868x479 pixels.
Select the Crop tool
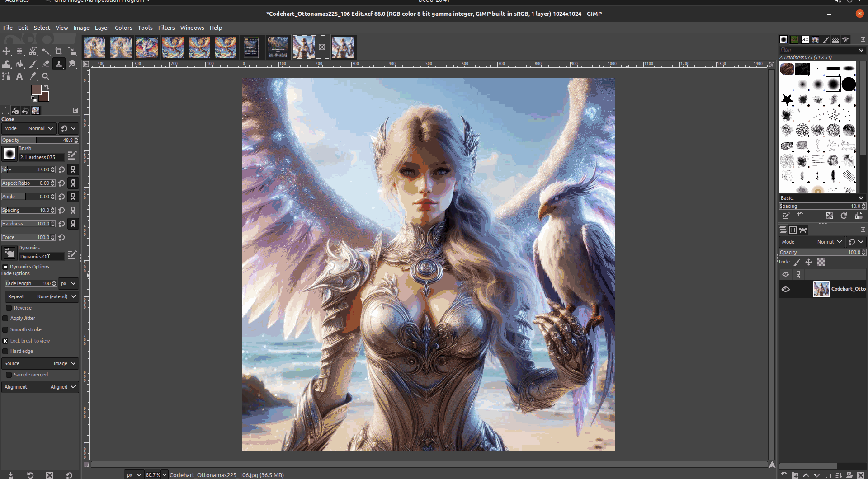[x=59, y=52]
